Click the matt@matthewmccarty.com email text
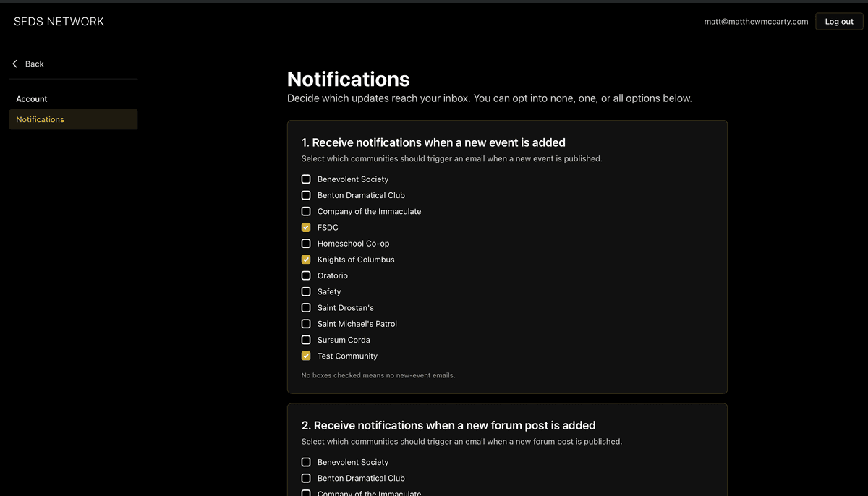The width and height of the screenshot is (868, 496). pos(755,21)
